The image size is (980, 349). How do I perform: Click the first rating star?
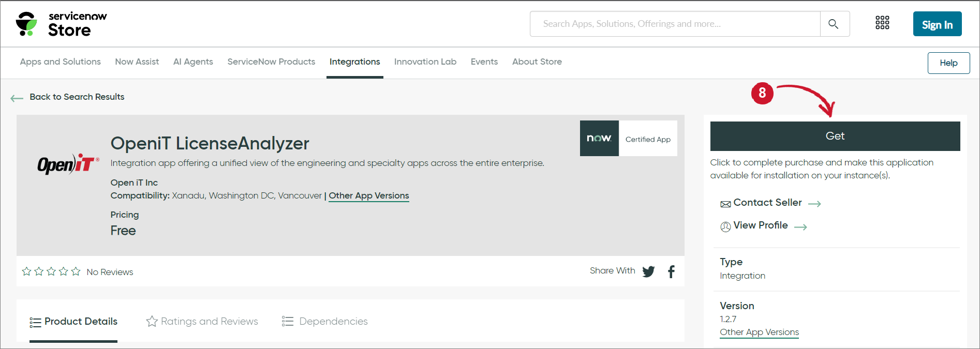point(27,271)
